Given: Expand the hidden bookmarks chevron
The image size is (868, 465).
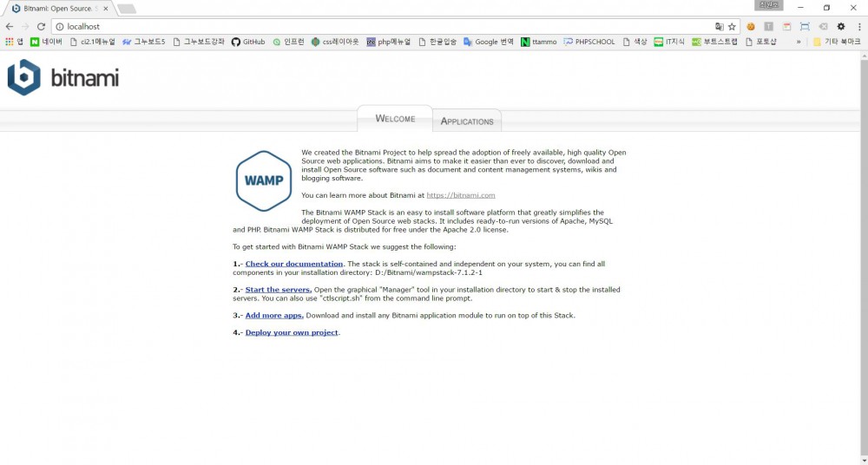Looking at the screenshot, I should pyautogui.click(x=799, y=42).
